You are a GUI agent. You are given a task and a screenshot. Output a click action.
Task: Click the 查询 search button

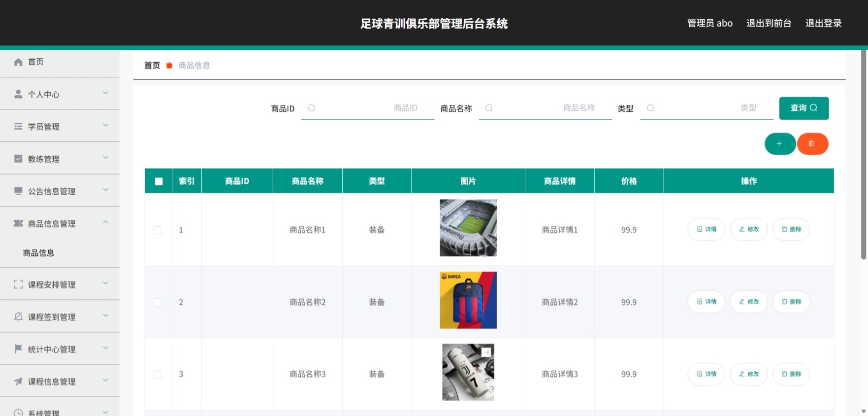(x=804, y=108)
